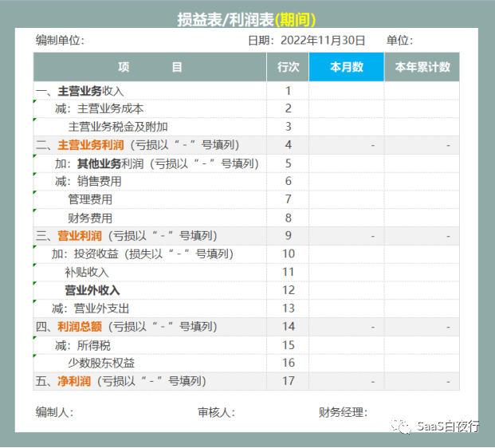
Task: Select the 本月数 cell for 投资收益
Action: tap(346, 254)
